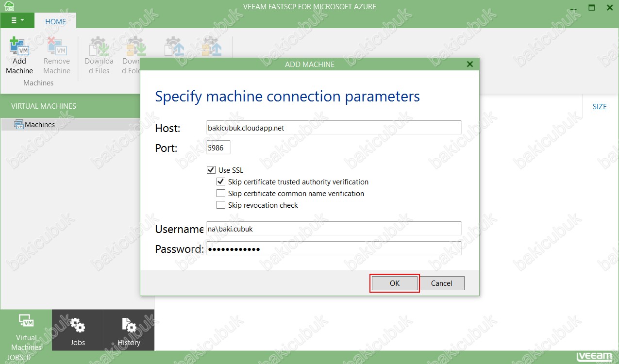Confirm the dialog with OK

coord(394,283)
